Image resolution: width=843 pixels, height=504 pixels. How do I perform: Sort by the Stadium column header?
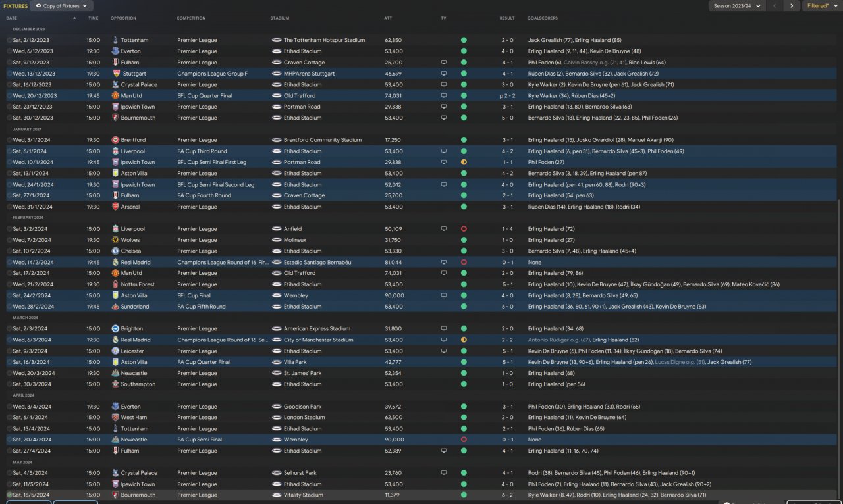pyautogui.click(x=280, y=18)
